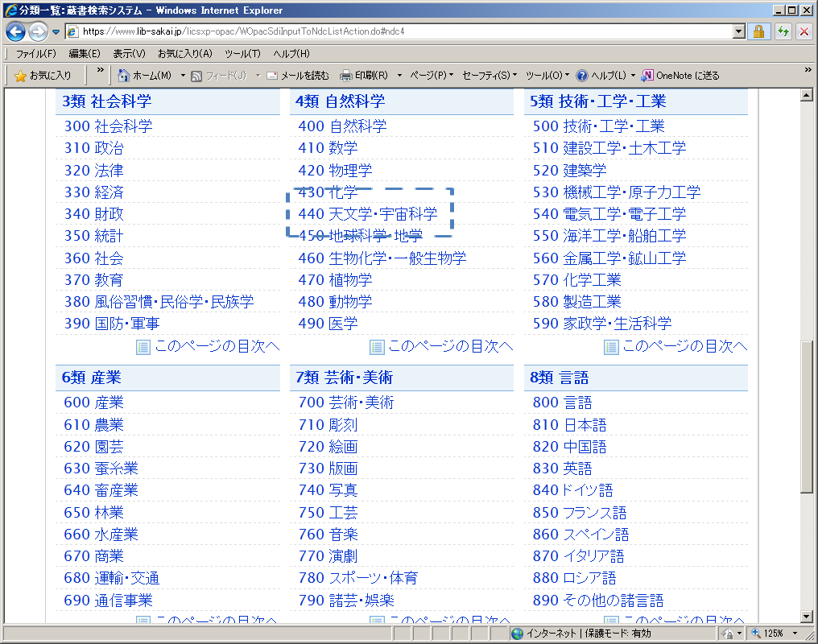Open the お気に入り(A) menu

click(185, 54)
